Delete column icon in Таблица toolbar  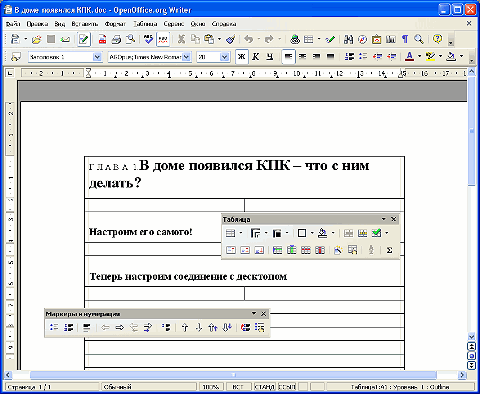[x=320, y=250]
